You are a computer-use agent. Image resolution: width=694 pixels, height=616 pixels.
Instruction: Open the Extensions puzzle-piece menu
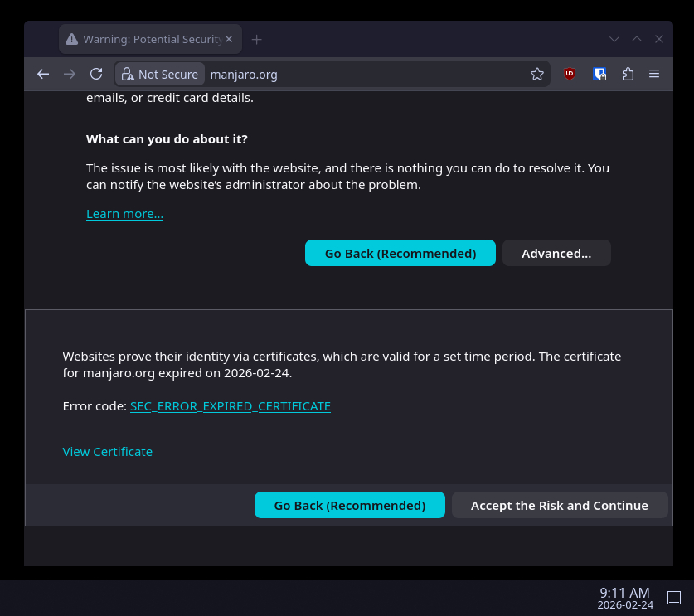pos(628,74)
